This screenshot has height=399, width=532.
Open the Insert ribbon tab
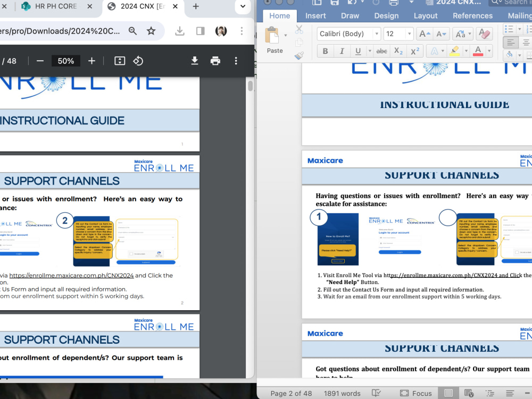tap(315, 15)
